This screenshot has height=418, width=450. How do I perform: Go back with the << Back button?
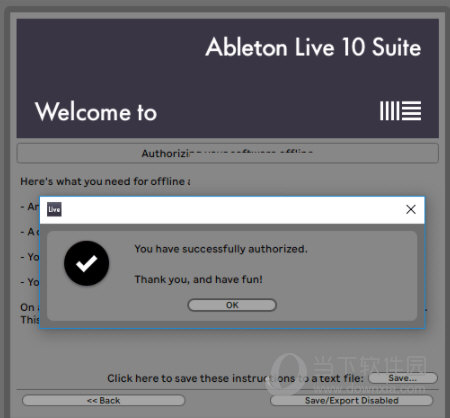103,400
